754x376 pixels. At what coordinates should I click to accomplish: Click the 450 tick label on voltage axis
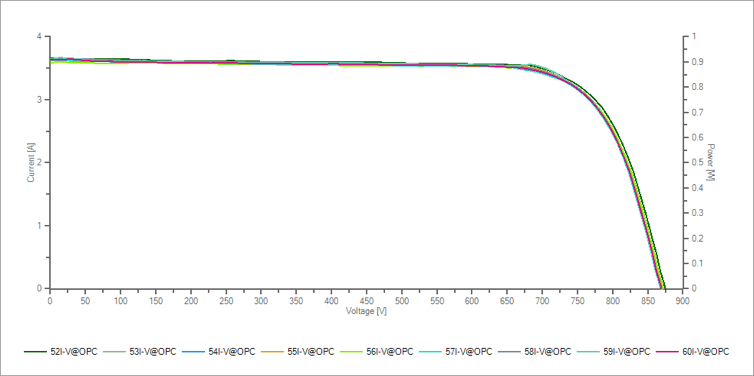[366, 301]
